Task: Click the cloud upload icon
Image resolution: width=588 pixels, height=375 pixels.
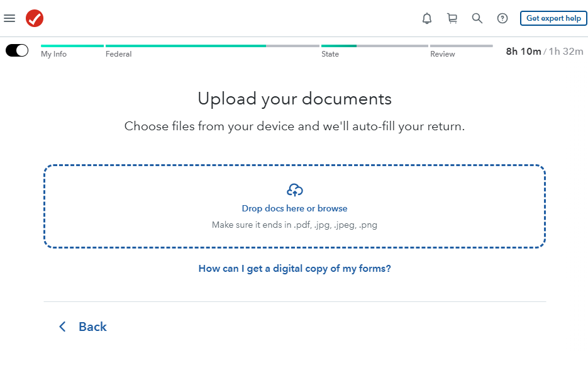Action: tap(294, 190)
